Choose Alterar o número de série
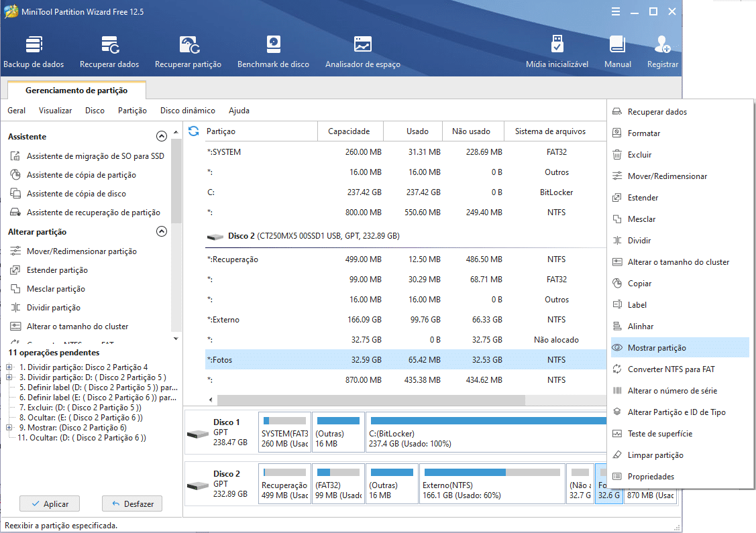The width and height of the screenshot is (756, 533). (680, 391)
